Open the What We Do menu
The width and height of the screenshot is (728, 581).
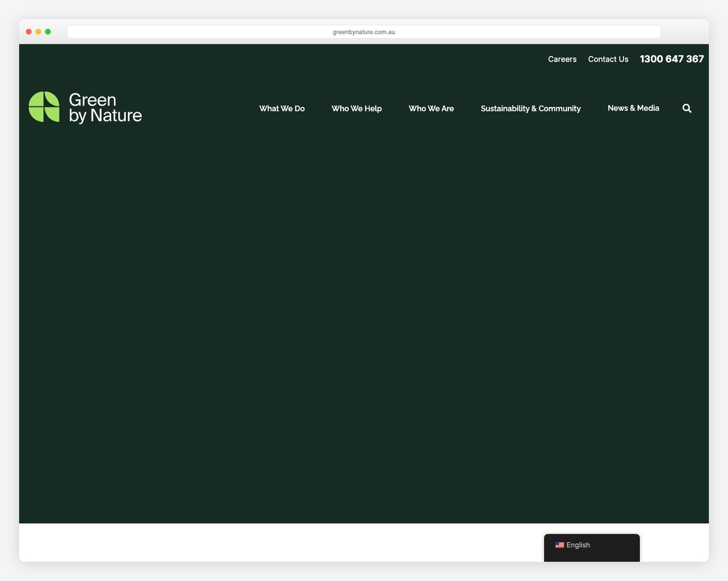281,109
